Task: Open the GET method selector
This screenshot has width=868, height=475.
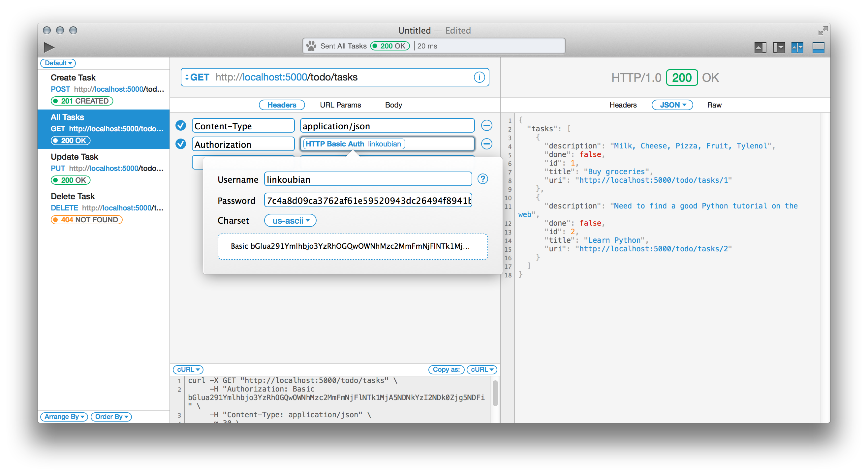Action: pos(198,77)
